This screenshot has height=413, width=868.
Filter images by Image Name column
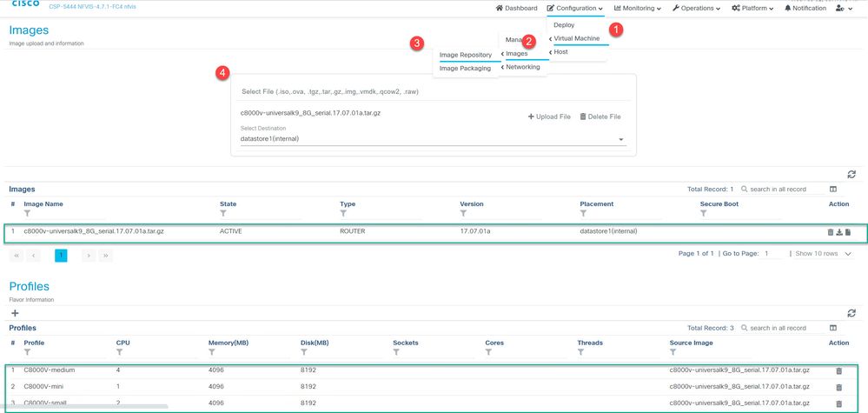tap(27, 213)
